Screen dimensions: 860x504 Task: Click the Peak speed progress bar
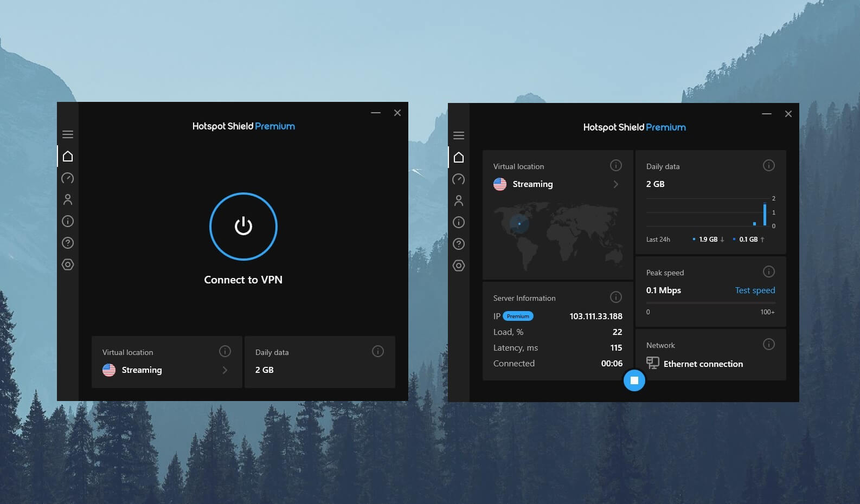(x=710, y=302)
